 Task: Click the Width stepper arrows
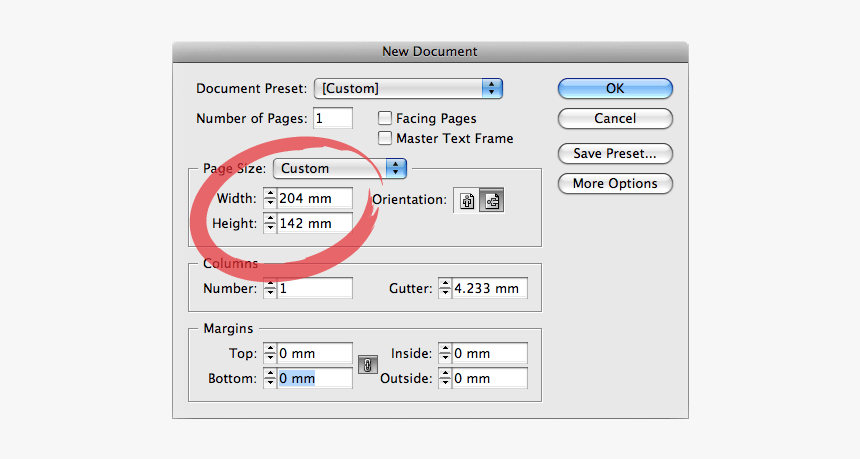pyautogui.click(x=270, y=198)
